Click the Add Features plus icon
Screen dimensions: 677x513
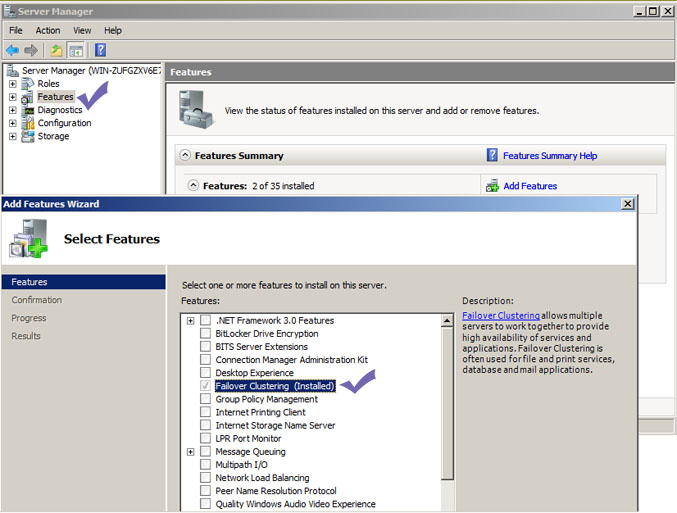(492, 186)
